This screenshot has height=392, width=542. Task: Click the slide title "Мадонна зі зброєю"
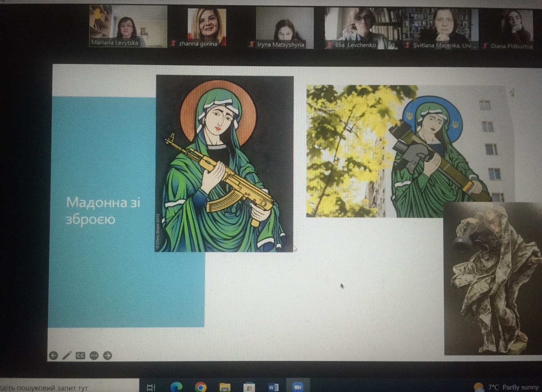[x=103, y=211]
